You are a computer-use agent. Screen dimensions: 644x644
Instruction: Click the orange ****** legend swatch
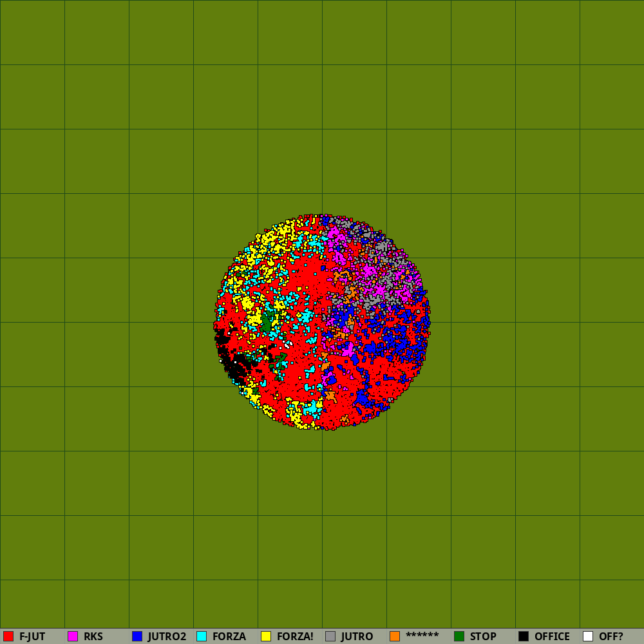pos(395,636)
